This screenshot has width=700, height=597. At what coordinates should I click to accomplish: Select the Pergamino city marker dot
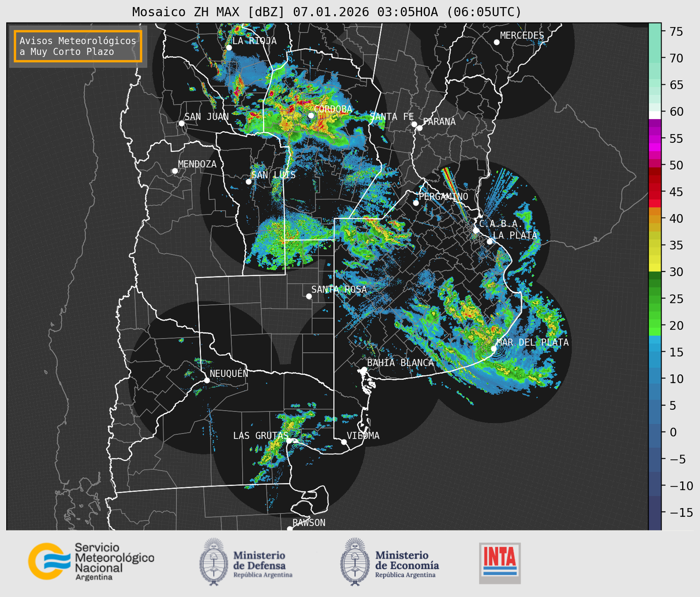[x=416, y=203]
